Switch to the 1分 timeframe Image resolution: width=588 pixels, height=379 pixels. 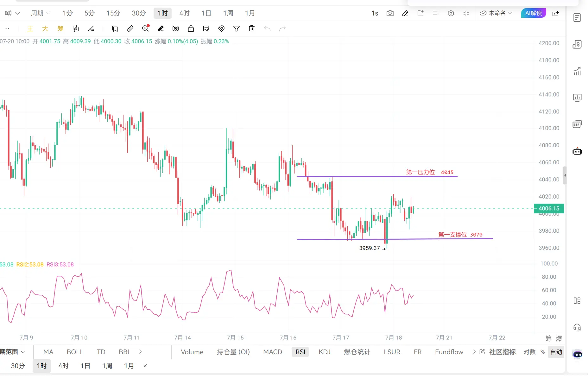pyautogui.click(x=68, y=13)
